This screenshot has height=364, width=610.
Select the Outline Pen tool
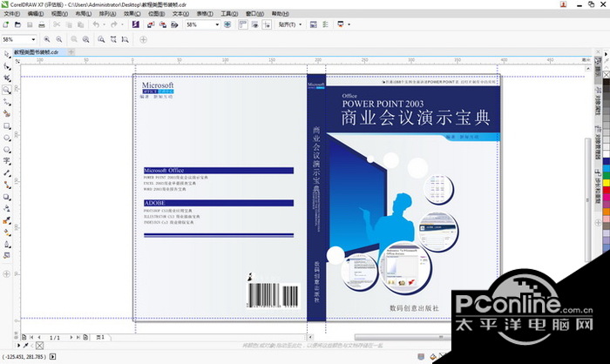click(x=7, y=244)
